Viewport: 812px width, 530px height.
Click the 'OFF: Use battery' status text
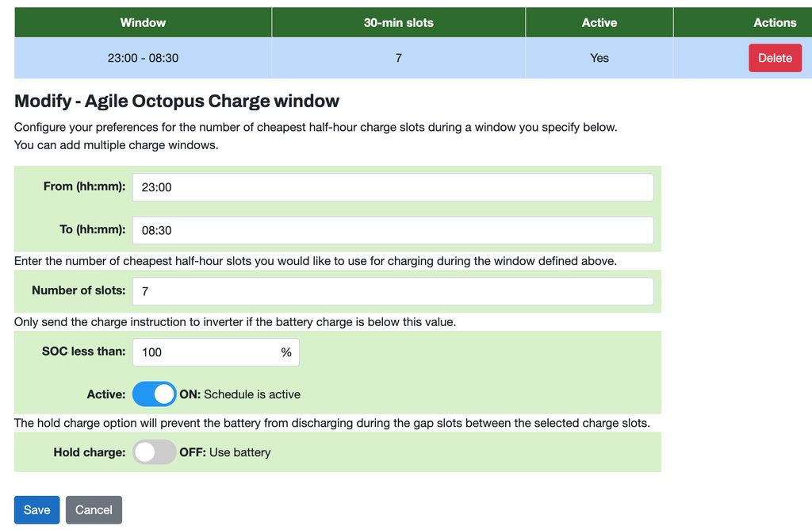click(x=225, y=452)
